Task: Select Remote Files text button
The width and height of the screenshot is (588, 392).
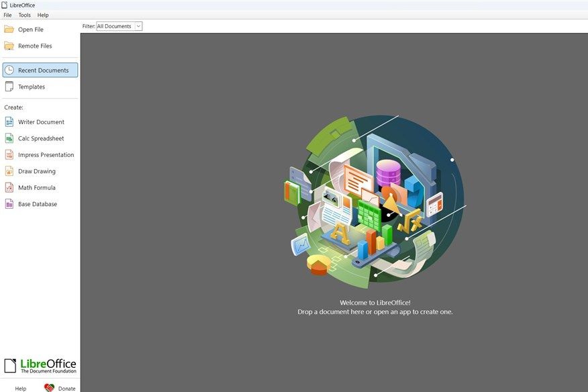Action: coord(35,46)
